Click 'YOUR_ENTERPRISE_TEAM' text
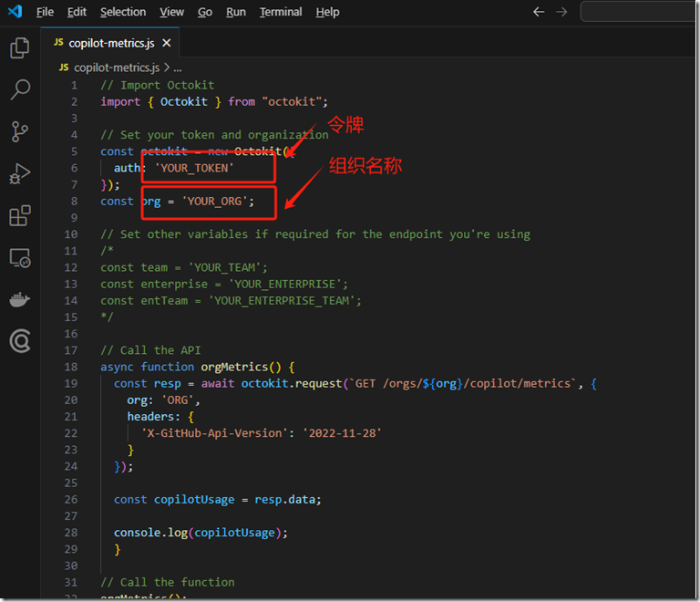700x602 pixels. 282,301
